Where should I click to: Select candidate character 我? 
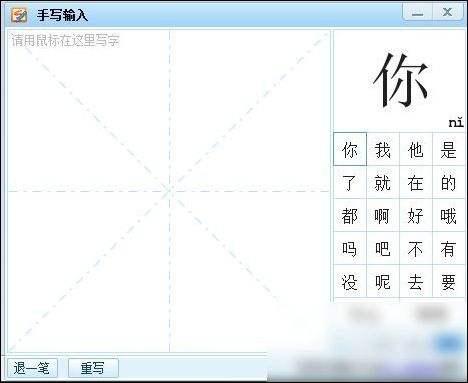click(383, 149)
